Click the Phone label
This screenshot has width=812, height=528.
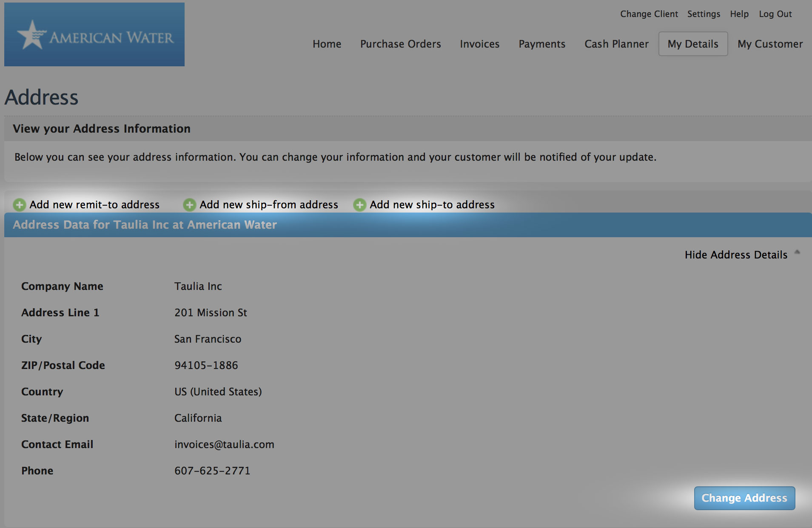pyautogui.click(x=37, y=471)
